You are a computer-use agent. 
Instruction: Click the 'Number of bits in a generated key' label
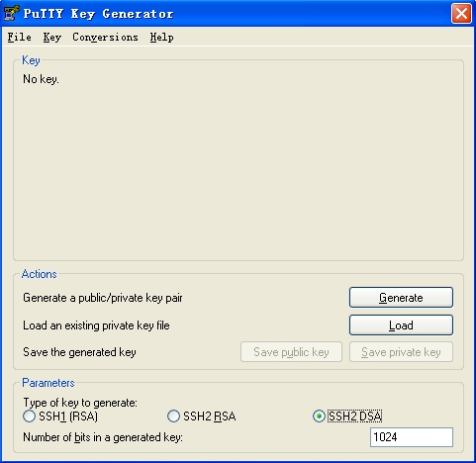click(103, 437)
